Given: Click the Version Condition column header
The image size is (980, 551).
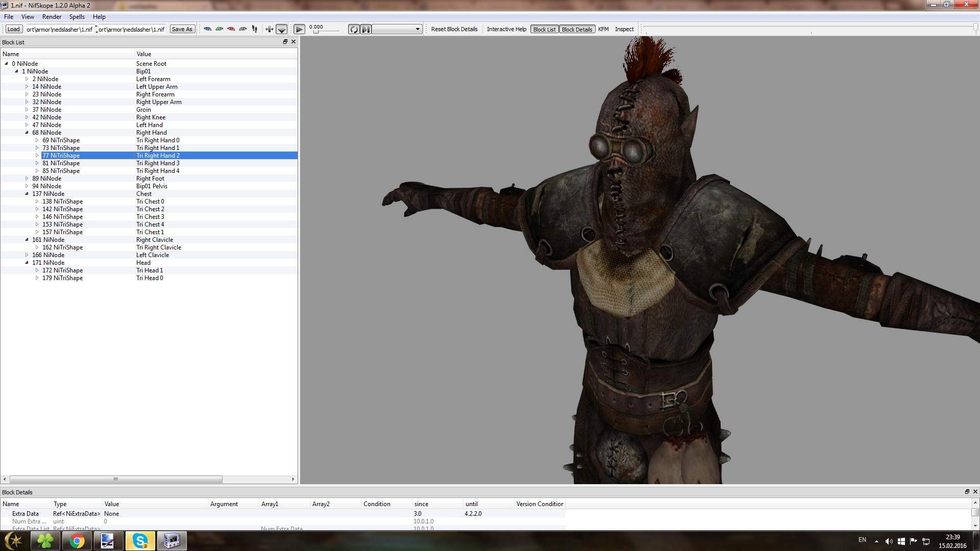Looking at the screenshot, I should point(540,504).
